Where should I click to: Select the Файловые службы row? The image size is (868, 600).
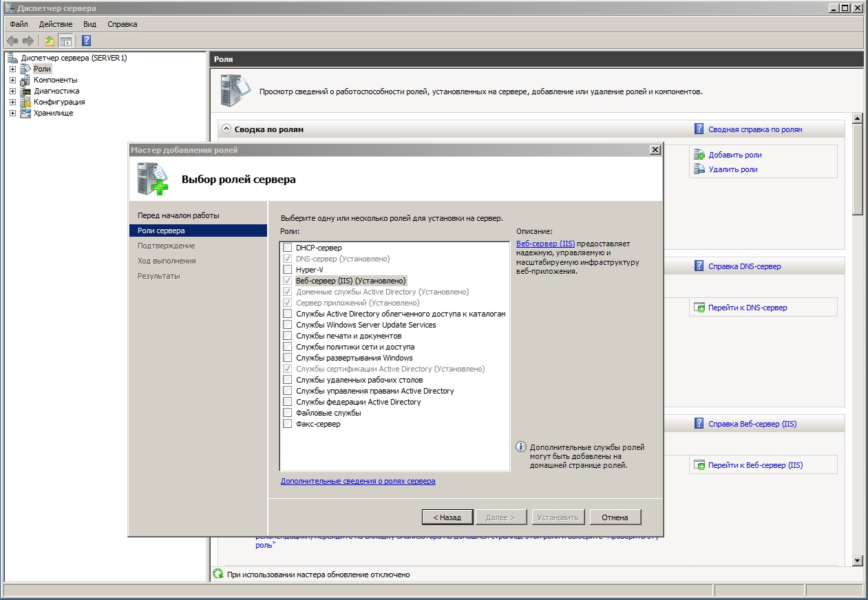328,413
